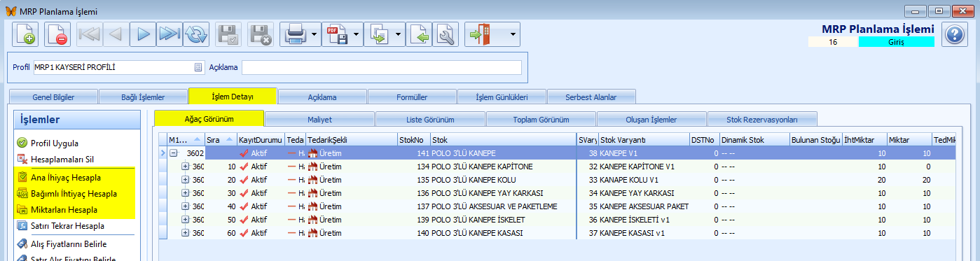Open the exit door dropdown arrow
The image size is (980, 261).
coord(513,34)
